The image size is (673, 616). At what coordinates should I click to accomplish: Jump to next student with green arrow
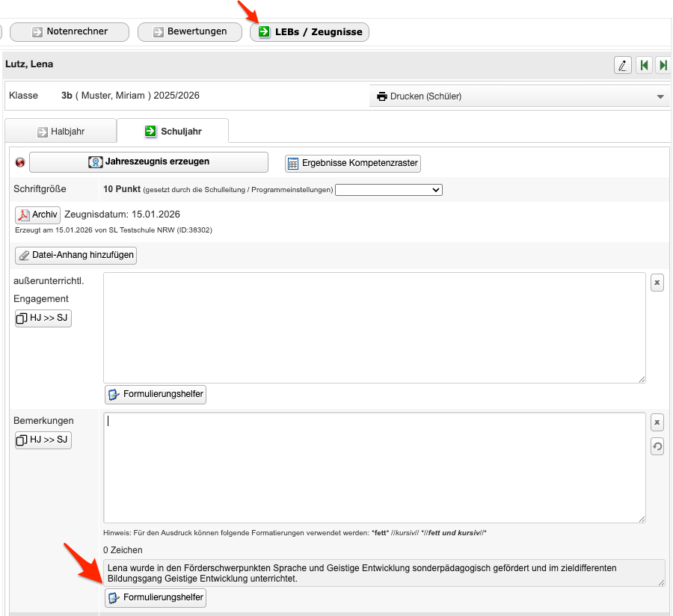(663, 65)
